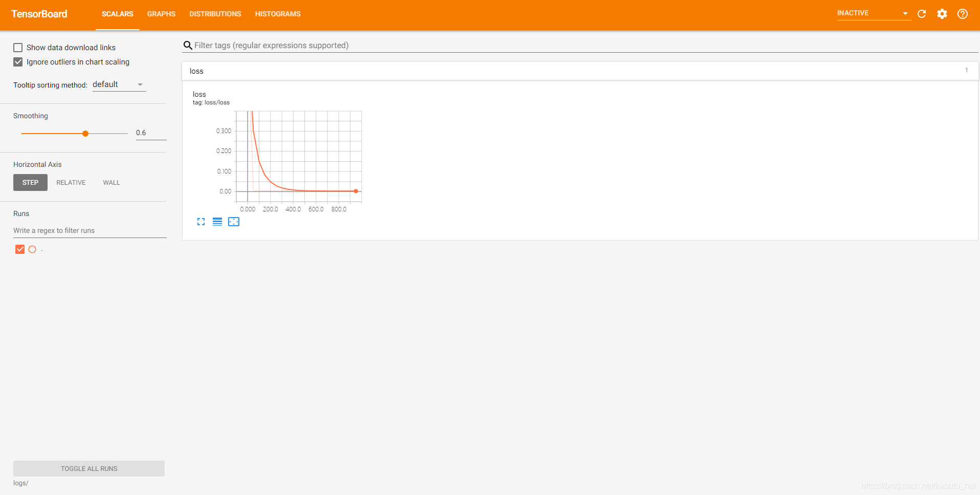Click the 'tag: loss/loss' label

click(211, 102)
